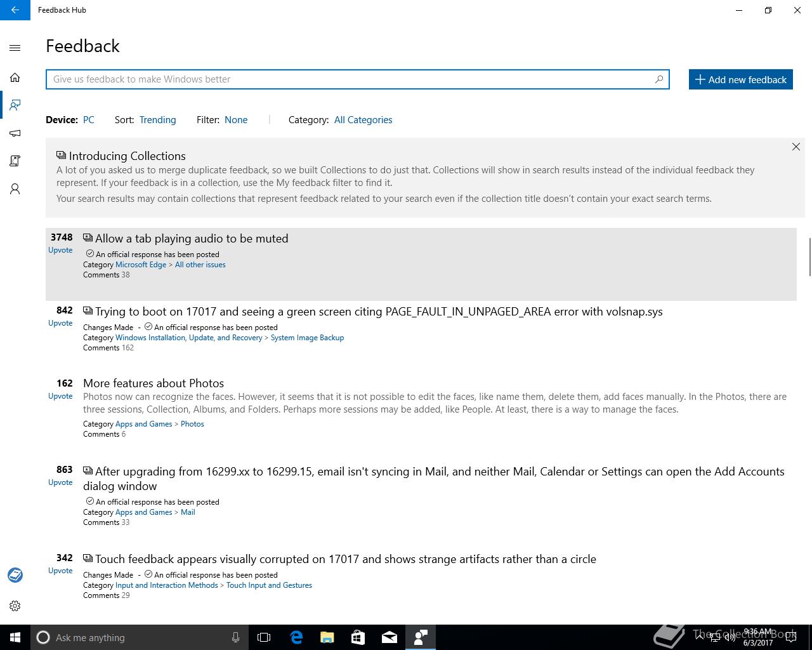Open the PAGE_FAULT_IN_UNPAGED_AREA feedback title
The width and height of the screenshot is (812, 650).
click(x=379, y=312)
